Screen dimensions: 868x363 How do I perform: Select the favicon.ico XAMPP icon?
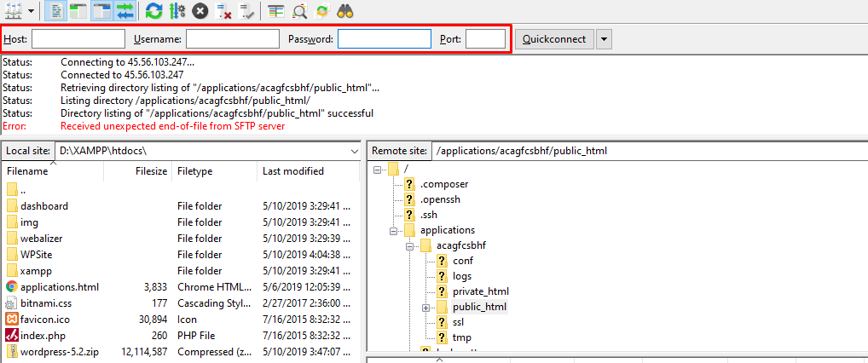(12, 320)
